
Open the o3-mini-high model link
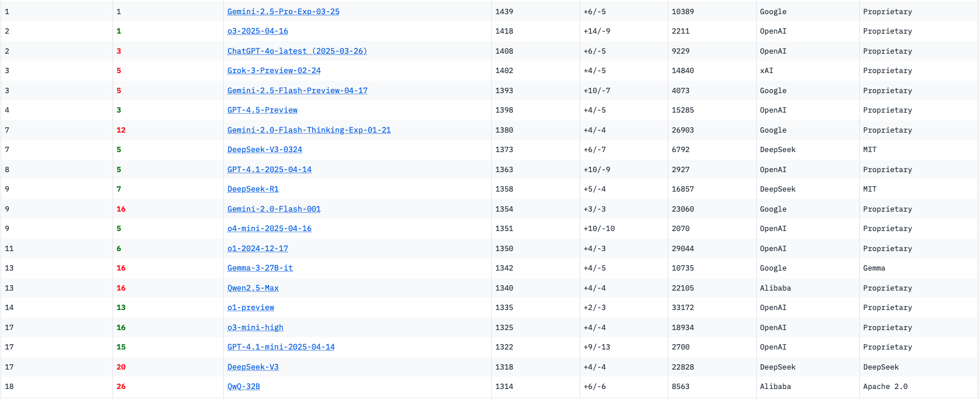(256, 328)
